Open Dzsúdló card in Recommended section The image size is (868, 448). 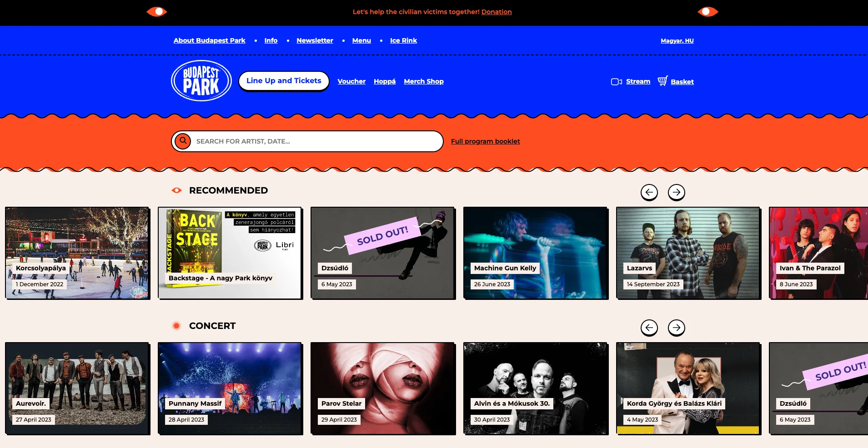click(383, 253)
